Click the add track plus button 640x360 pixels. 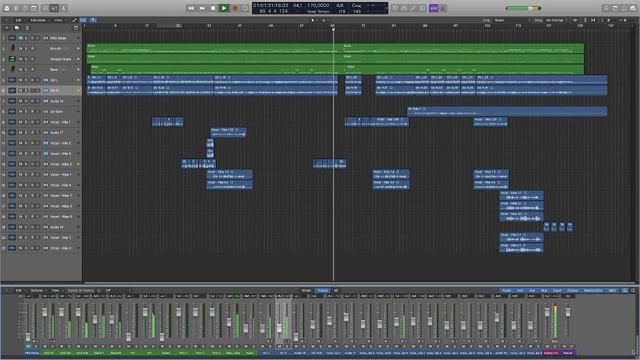[x=7, y=28]
